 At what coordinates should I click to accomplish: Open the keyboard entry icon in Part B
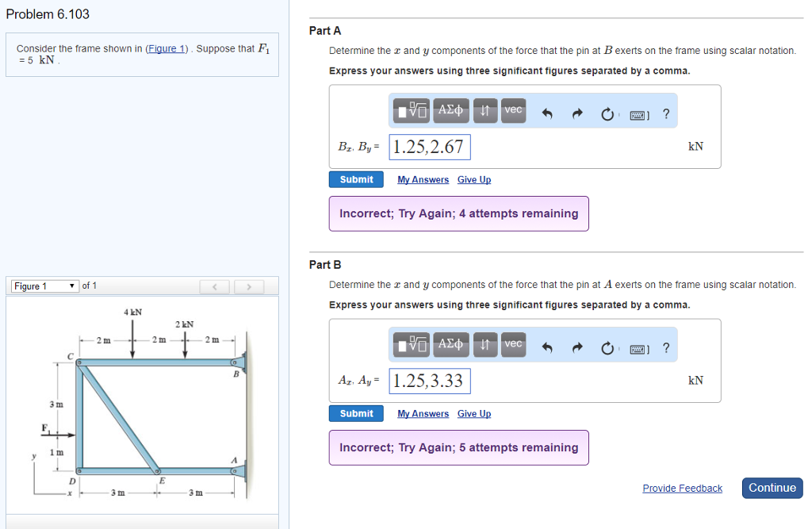pyautogui.click(x=638, y=347)
